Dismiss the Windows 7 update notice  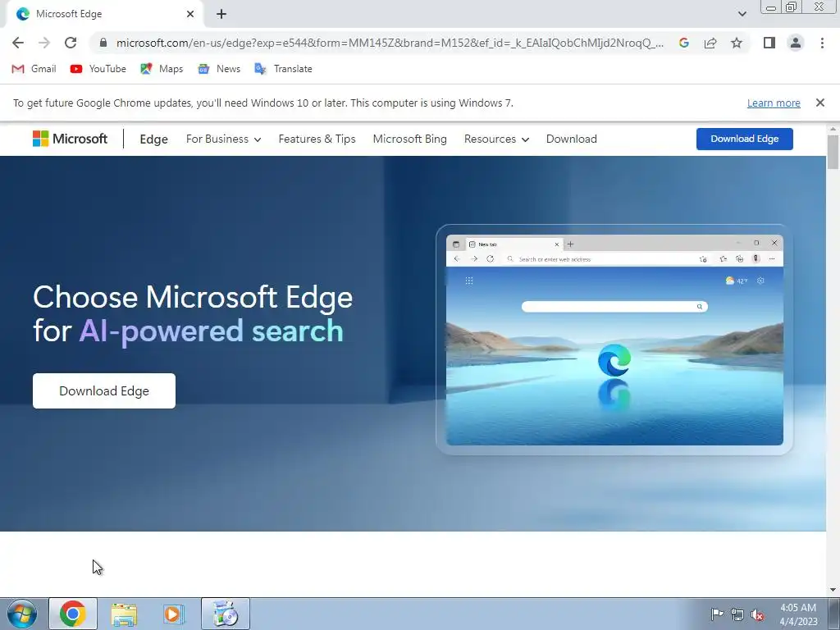click(819, 103)
